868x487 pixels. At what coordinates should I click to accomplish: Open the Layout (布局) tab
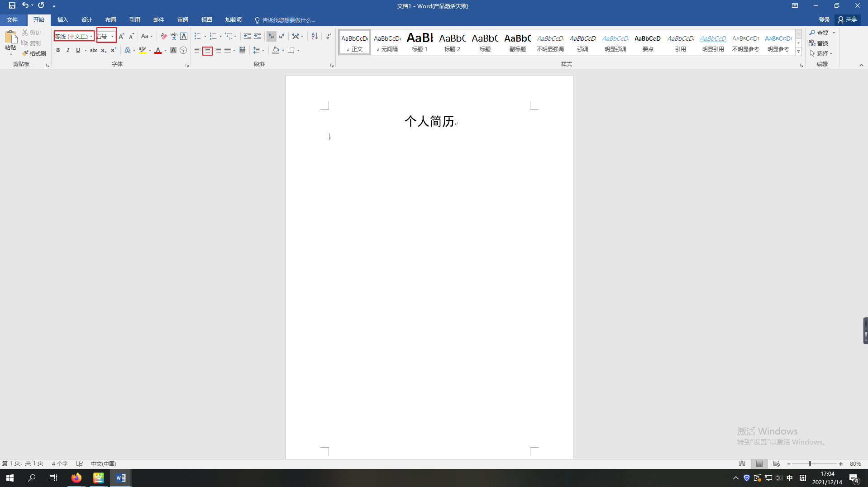[x=110, y=20]
